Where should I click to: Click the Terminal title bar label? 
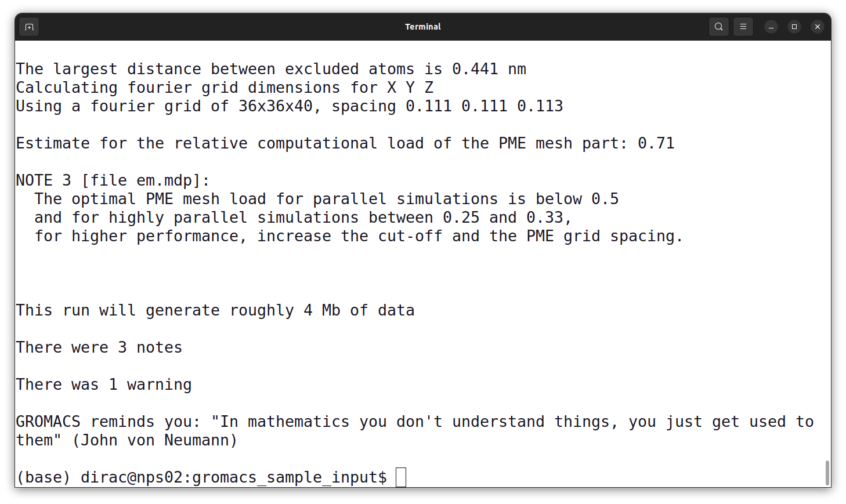422,26
